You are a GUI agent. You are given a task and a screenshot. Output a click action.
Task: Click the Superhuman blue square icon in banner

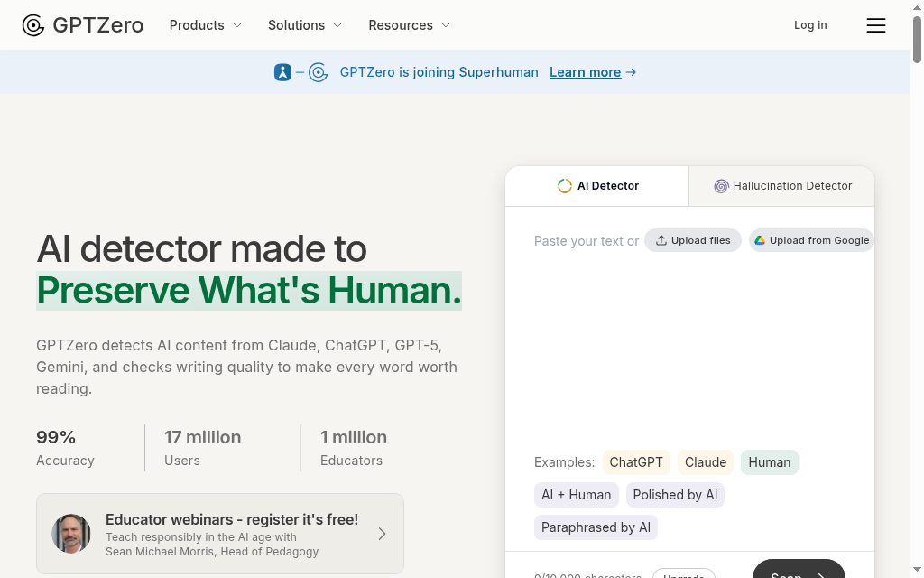click(282, 72)
